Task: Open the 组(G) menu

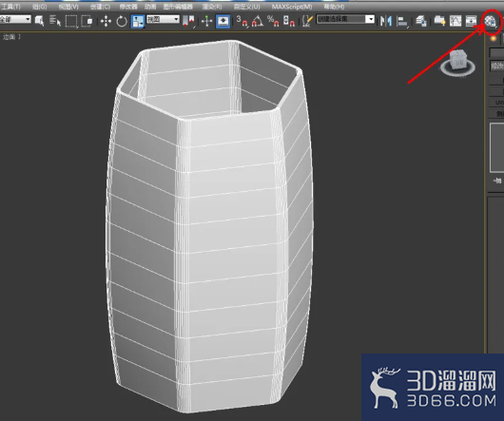Action: click(39, 7)
